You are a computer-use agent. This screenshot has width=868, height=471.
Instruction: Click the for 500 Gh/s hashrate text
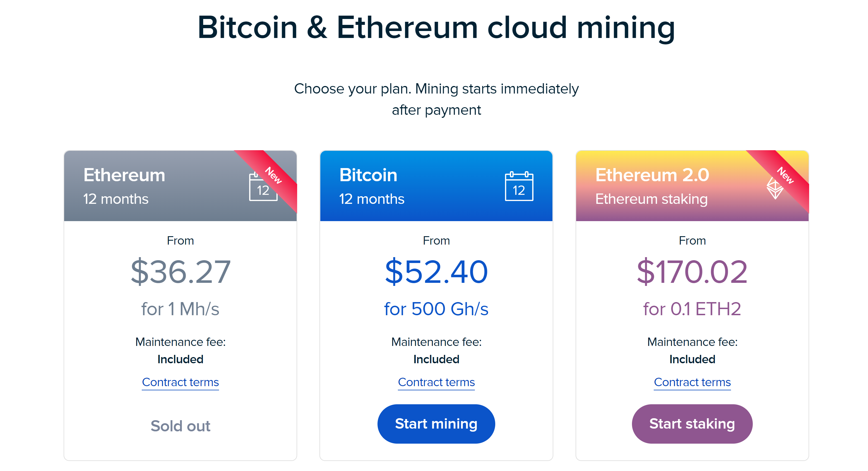[x=436, y=309]
